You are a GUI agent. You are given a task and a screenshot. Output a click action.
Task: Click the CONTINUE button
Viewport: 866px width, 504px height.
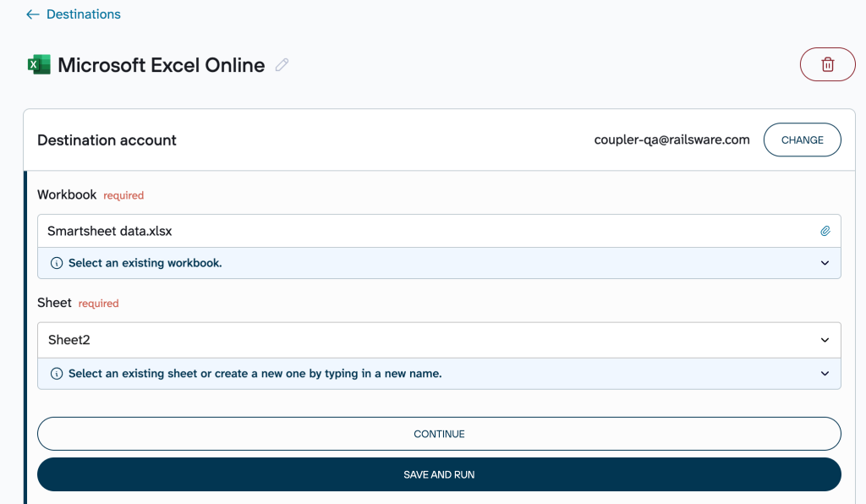pyautogui.click(x=439, y=434)
